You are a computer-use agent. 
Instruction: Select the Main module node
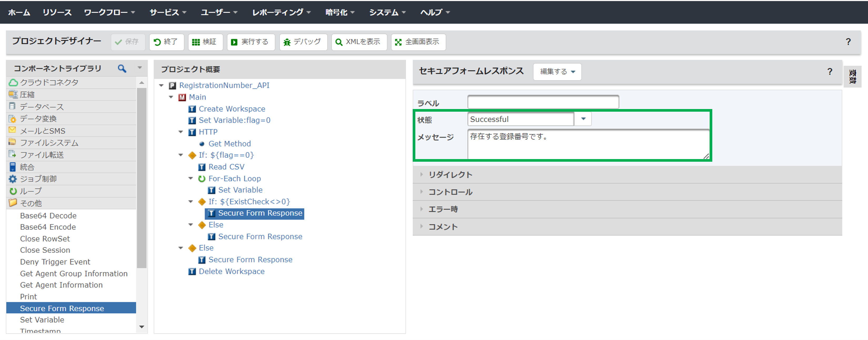click(198, 97)
